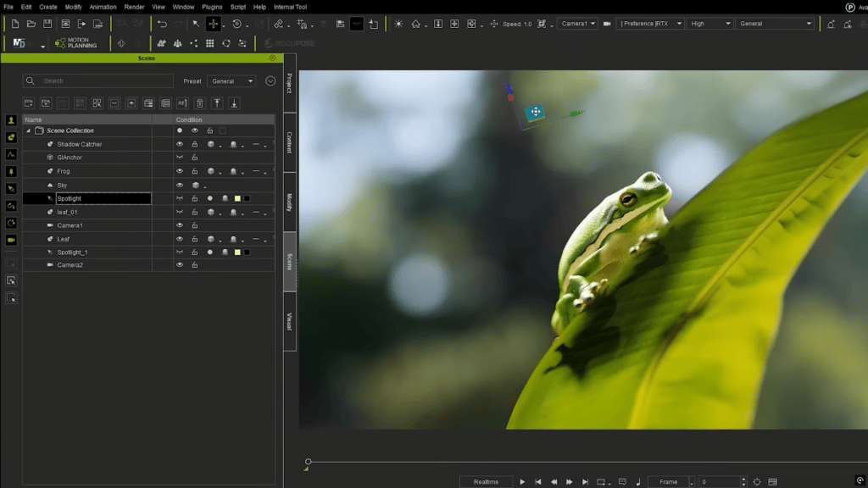Viewport: 868px width, 488px height.
Task: Create a new project file icon
Action: [15, 24]
